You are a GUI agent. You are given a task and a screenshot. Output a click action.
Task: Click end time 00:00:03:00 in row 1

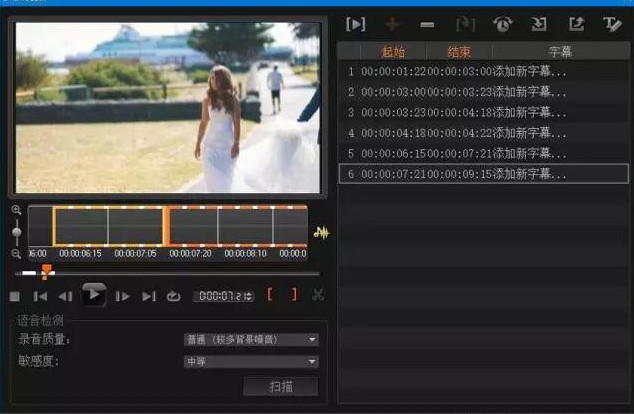point(459,72)
